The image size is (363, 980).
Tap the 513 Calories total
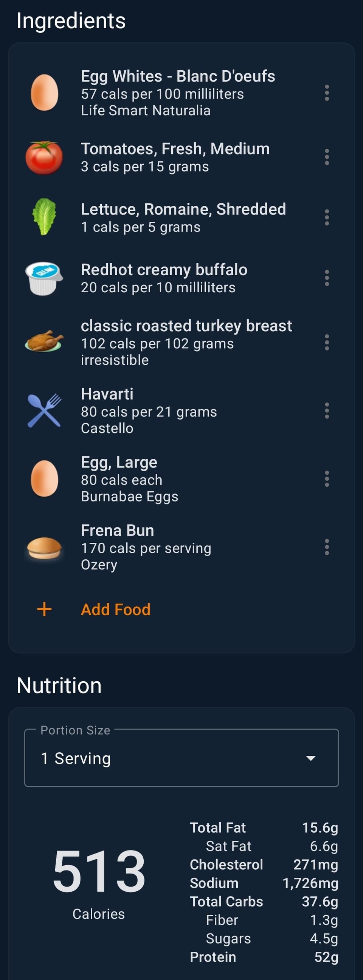click(99, 882)
